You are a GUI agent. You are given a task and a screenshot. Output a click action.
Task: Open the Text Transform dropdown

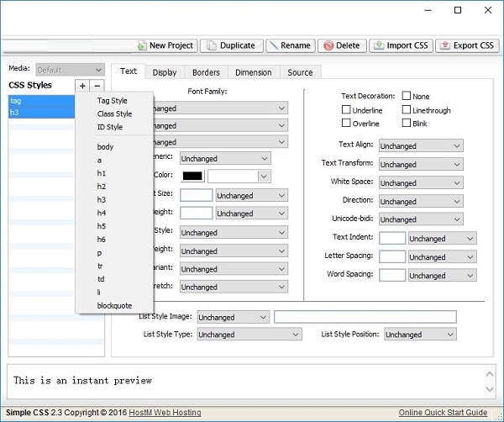coord(421,164)
